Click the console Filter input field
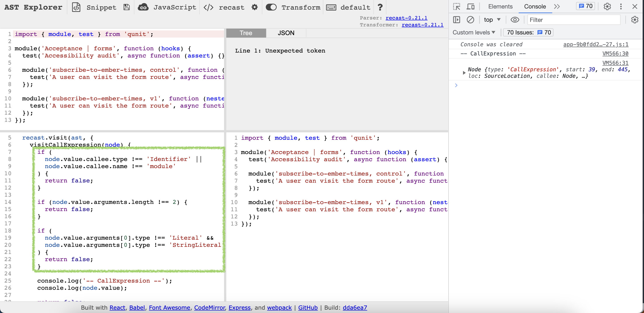 [x=574, y=20]
